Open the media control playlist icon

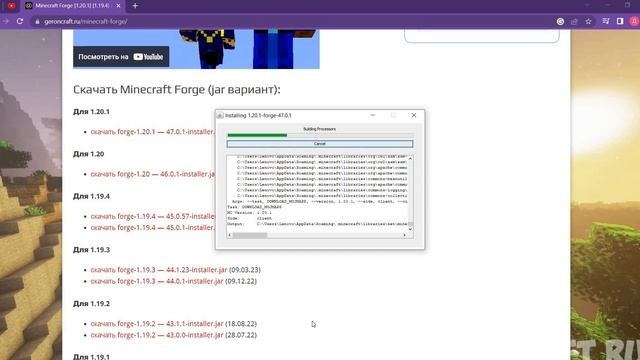point(606,21)
